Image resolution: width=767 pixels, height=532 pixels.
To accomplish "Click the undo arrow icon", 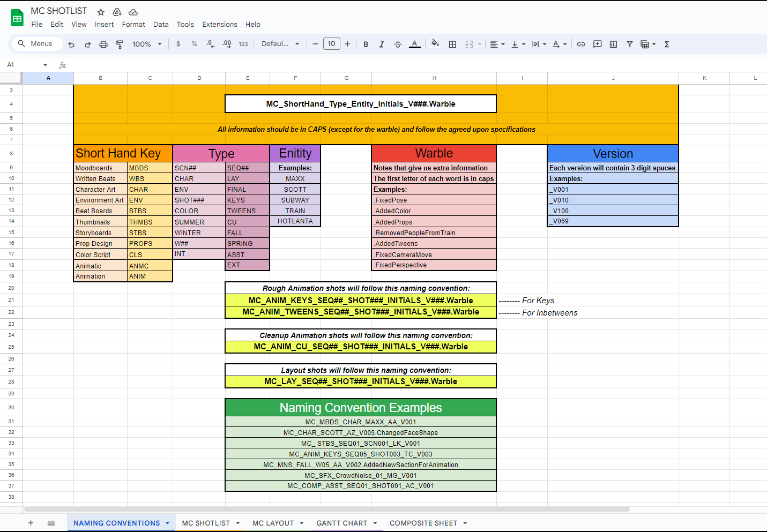I will [71, 44].
